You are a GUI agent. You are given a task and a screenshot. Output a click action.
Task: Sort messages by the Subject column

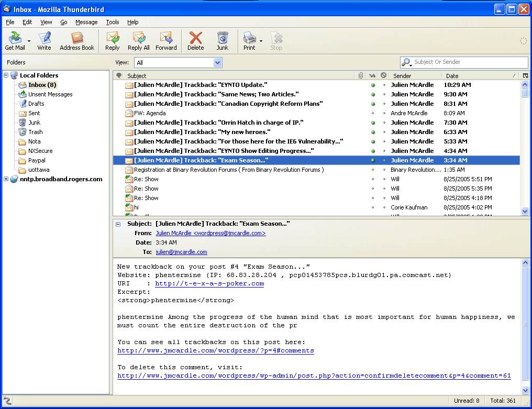click(239, 75)
